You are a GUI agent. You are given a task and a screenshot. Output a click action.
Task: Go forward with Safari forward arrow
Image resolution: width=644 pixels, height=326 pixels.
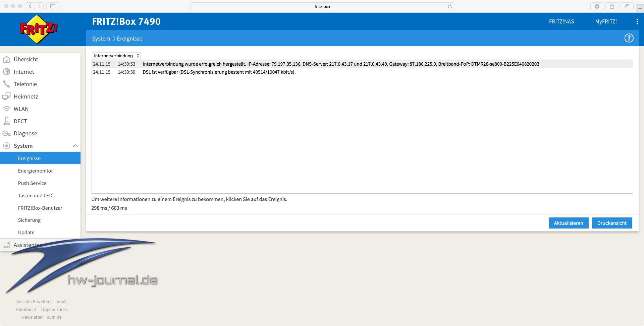click(x=39, y=6)
